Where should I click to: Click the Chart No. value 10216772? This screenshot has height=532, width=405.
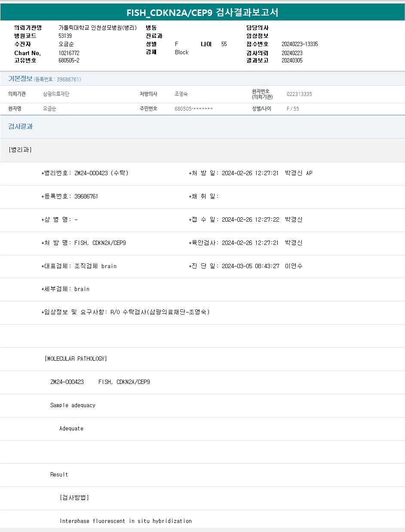pos(69,53)
